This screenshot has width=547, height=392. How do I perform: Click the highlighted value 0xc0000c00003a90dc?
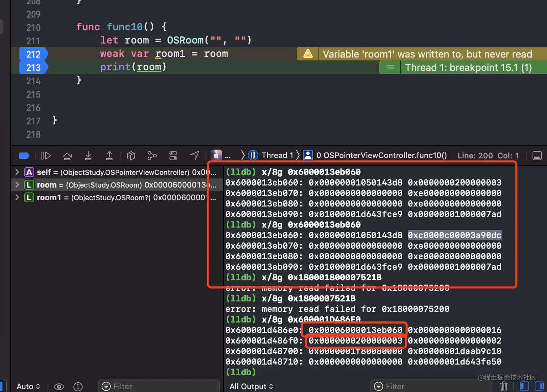454,235
